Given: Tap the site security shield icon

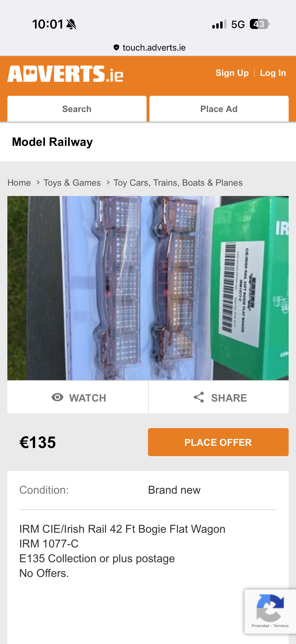Looking at the screenshot, I should [x=116, y=47].
